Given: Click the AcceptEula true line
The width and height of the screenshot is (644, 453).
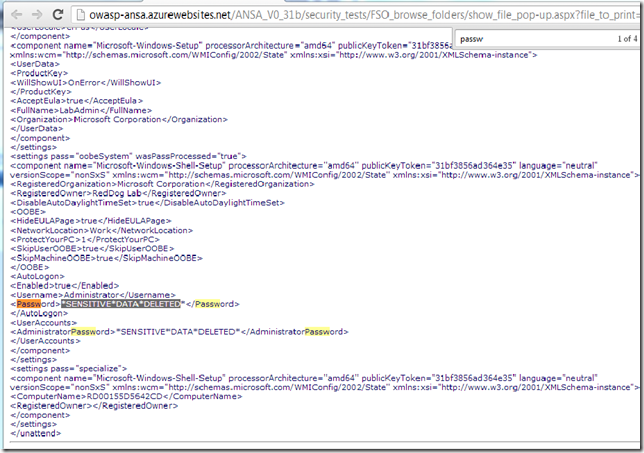Looking at the screenshot, I should point(76,101).
